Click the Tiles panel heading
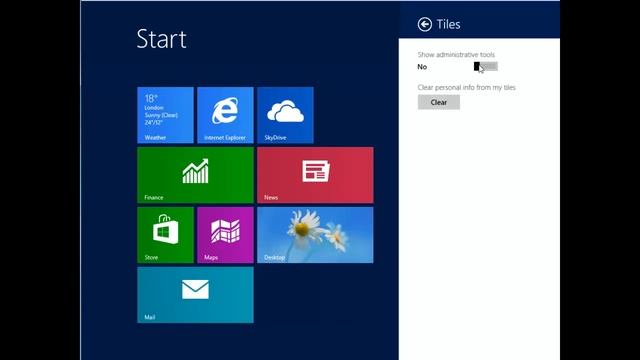640x360 pixels. pyautogui.click(x=448, y=24)
